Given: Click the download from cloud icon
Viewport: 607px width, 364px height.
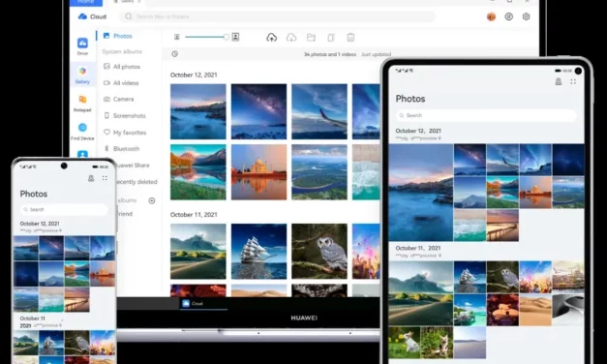Looking at the screenshot, I should [291, 37].
